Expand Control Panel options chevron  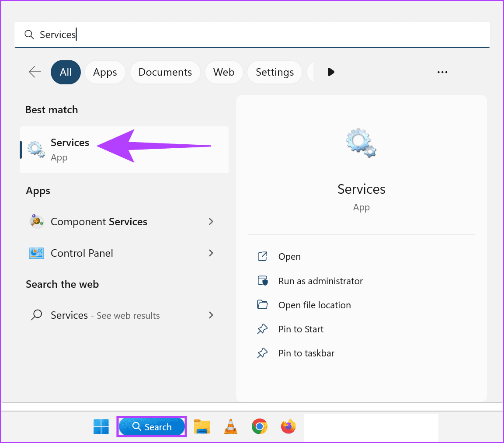pyautogui.click(x=211, y=253)
